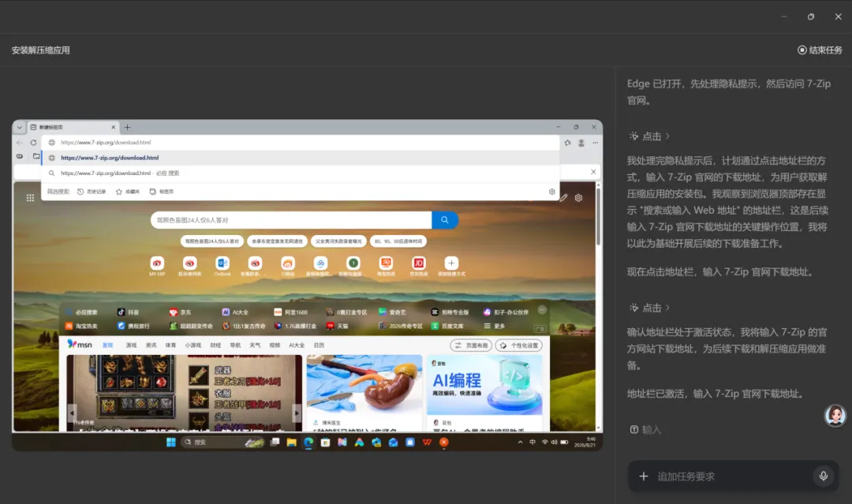Click the Edge favorites star icon

coord(567,142)
